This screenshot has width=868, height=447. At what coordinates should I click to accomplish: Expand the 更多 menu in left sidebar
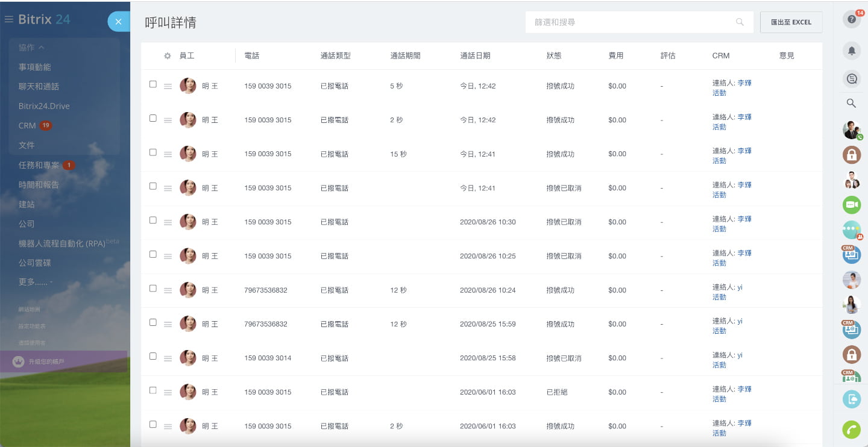[x=36, y=282]
